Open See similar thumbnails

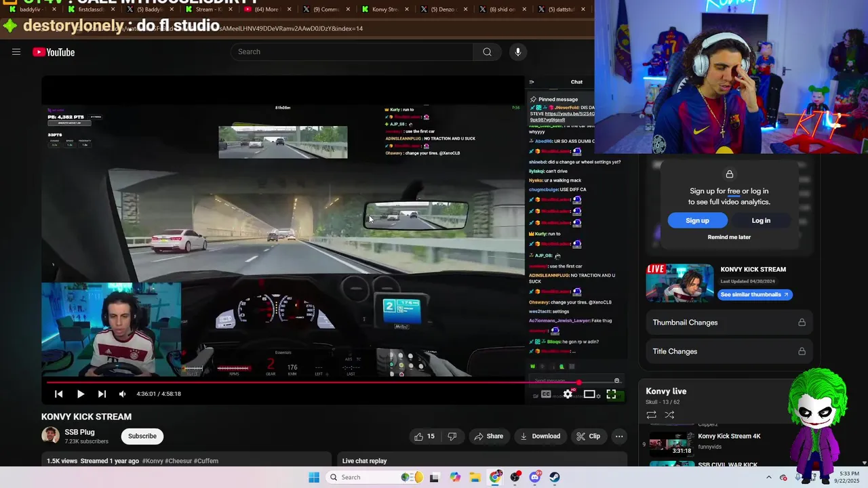click(755, 295)
